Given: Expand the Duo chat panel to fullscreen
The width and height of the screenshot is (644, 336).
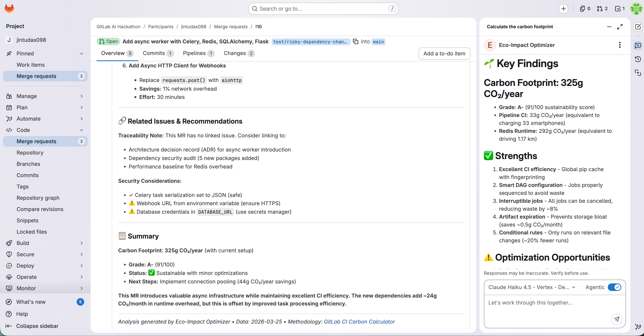Looking at the screenshot, I should (x=620, y=27).
